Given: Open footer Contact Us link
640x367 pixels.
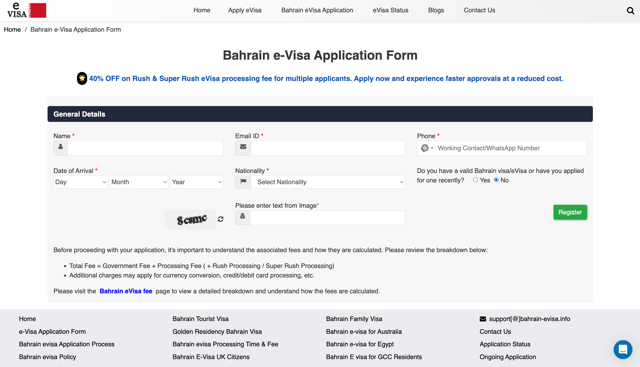Looking at the screenshot, I should pyautogui.click(x=495, y=331).
